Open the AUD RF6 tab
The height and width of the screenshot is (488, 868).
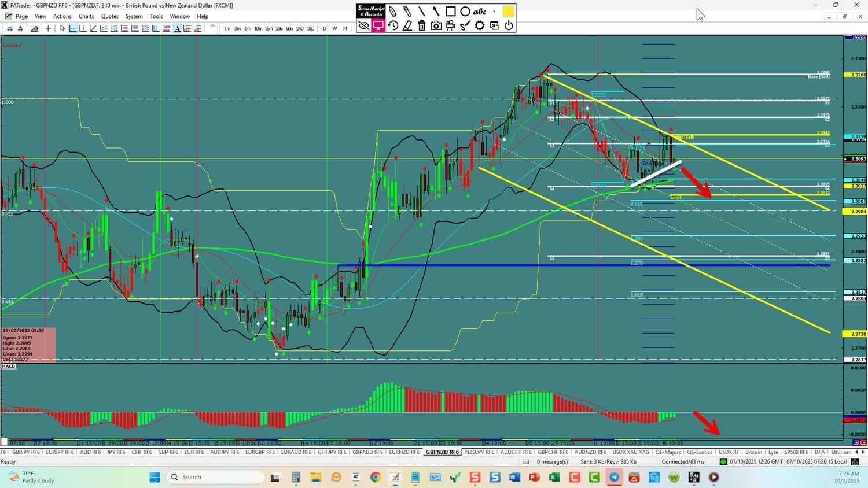pos(90,452)
